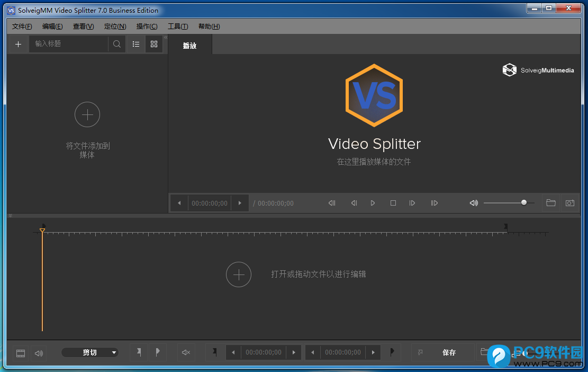The width and height of the screenshot is (588, 372).
Task: Click the volume slider handle
Action: (x=524, y=203)
